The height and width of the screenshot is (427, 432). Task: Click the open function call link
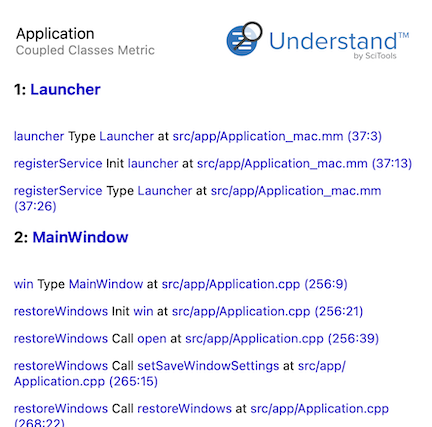[x=152, y=339]
